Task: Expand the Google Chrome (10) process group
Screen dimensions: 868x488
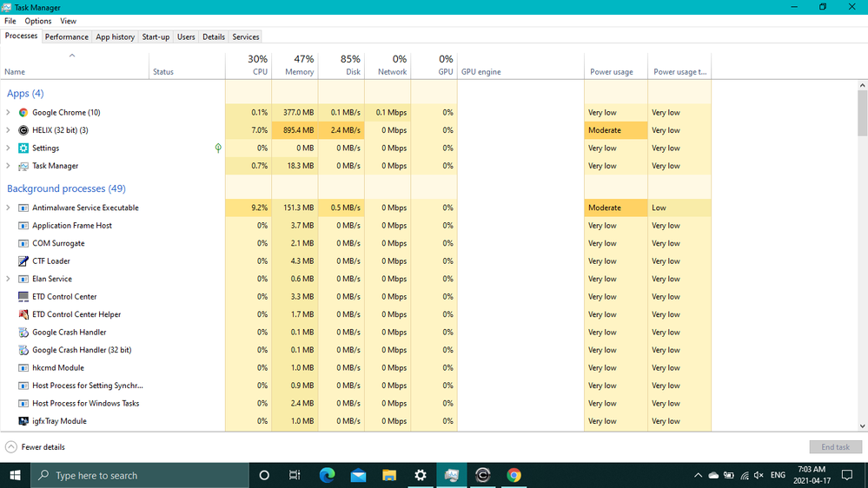Action: tap(8, 112)
